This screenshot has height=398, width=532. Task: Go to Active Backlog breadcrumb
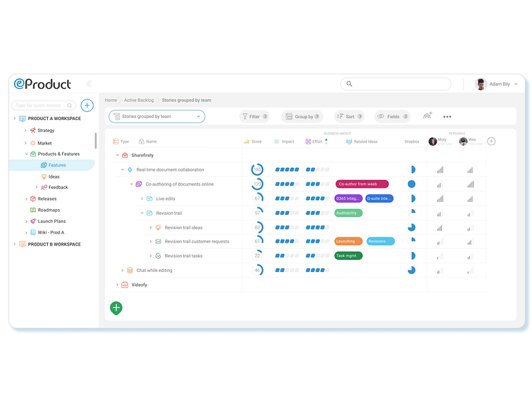pyautogui.click(x=139, y=100)
